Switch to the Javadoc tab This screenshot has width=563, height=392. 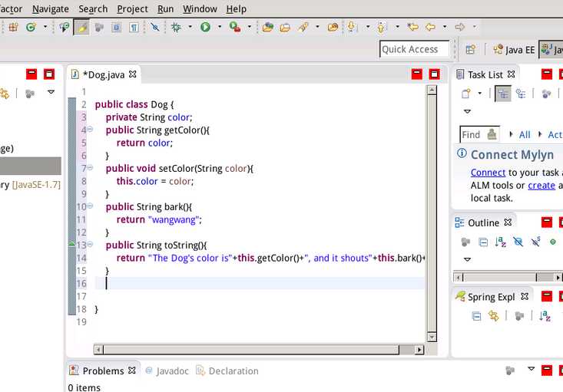pos(167,371)
